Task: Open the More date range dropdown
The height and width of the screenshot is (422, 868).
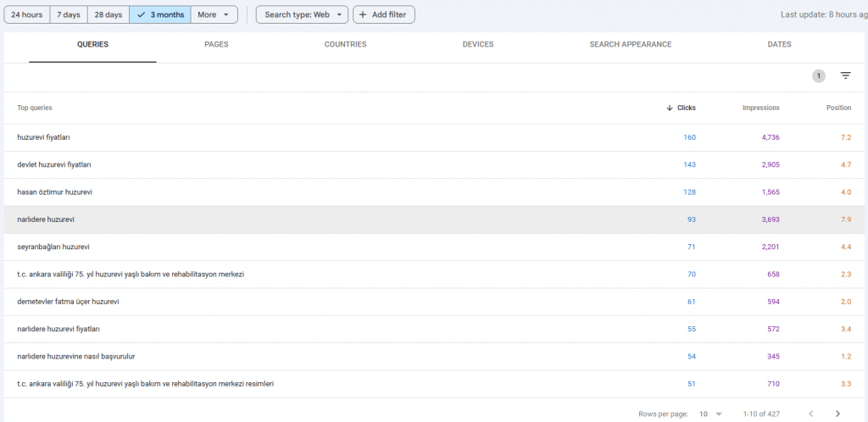Action: coord(214,15)
